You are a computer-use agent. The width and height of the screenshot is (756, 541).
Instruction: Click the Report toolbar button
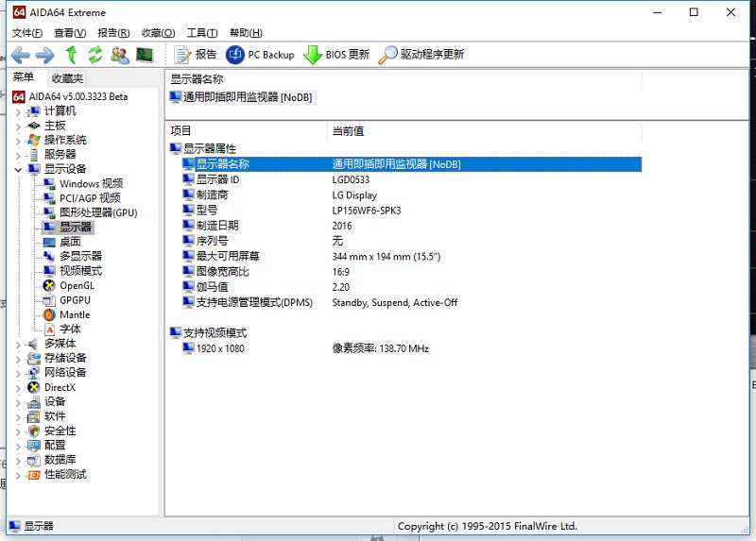coord(196,55)
